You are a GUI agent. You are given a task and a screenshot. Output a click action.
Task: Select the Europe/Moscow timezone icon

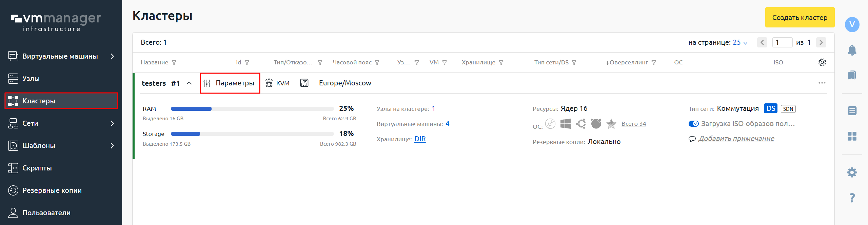pyautogui.click(x=304, y=83)
